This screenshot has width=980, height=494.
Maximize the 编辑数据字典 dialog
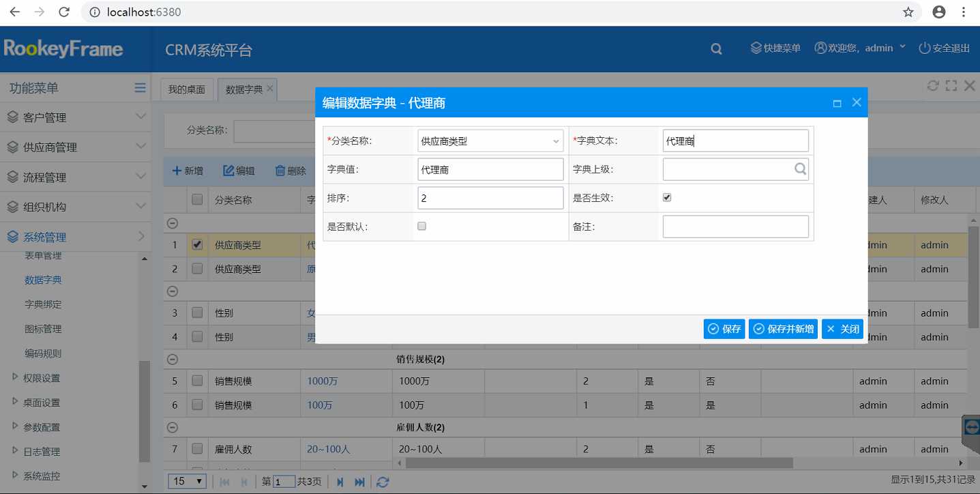click(x=837, y=103)
